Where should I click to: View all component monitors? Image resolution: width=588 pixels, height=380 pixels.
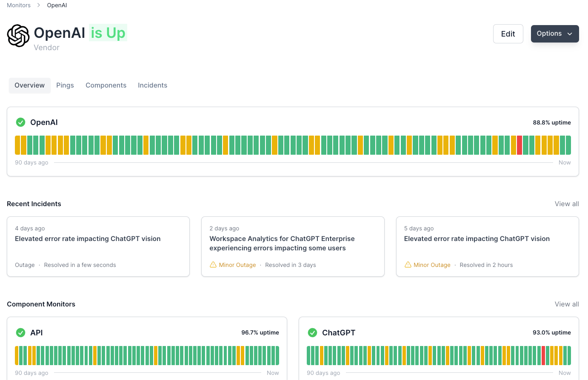tap(567, 304)
